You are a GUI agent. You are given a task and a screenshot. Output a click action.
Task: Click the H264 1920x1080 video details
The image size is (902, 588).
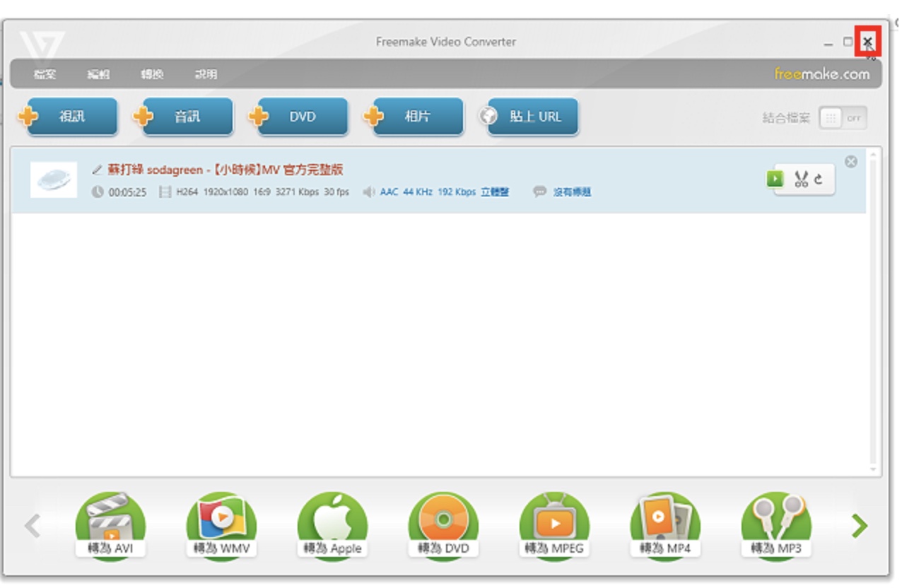coord(263,192)
